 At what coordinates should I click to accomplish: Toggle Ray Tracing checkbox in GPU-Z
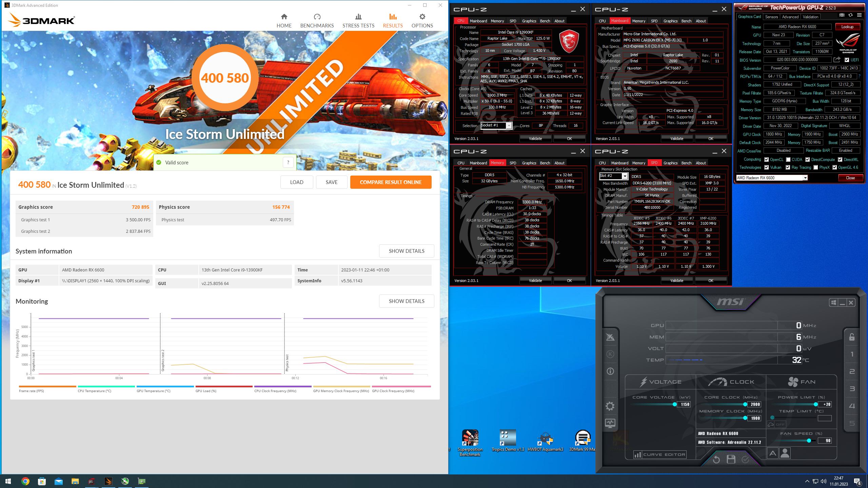tap(788, 167)
